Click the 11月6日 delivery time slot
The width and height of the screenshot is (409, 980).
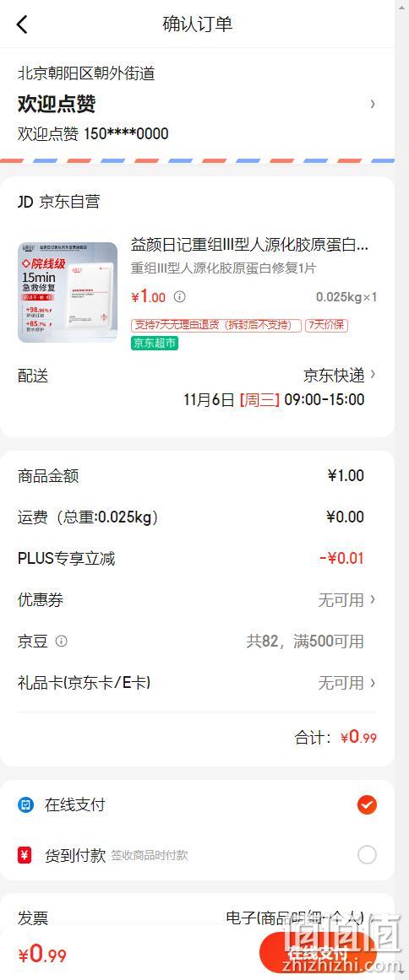274,399
